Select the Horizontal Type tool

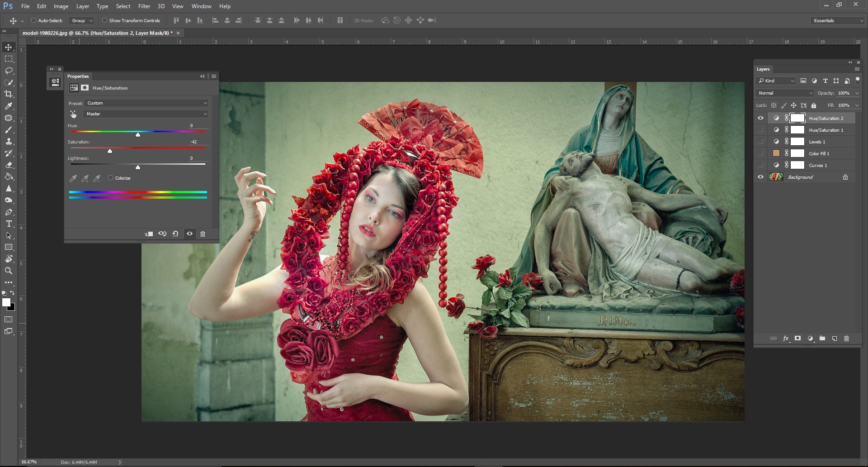pos(9,224)
